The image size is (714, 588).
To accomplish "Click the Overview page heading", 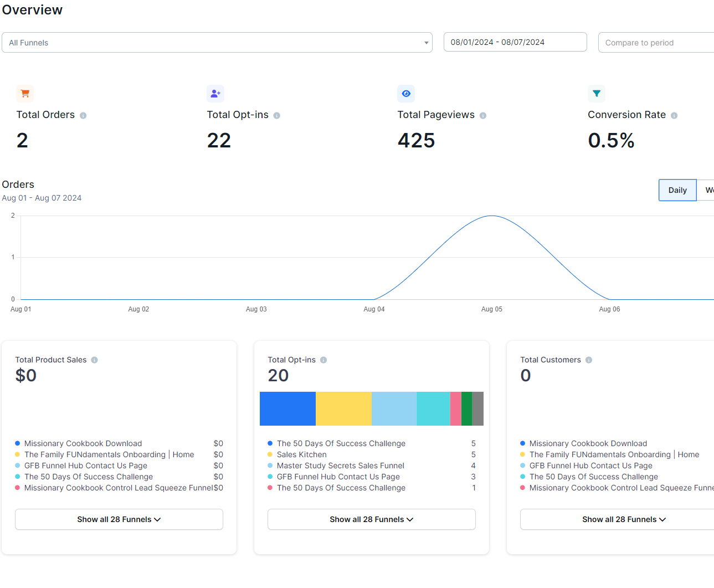I will tap(32, 10).
